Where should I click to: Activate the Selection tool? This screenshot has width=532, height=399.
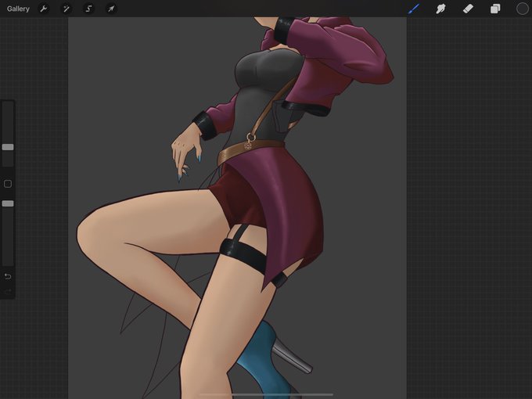click(x=88, y=9)
